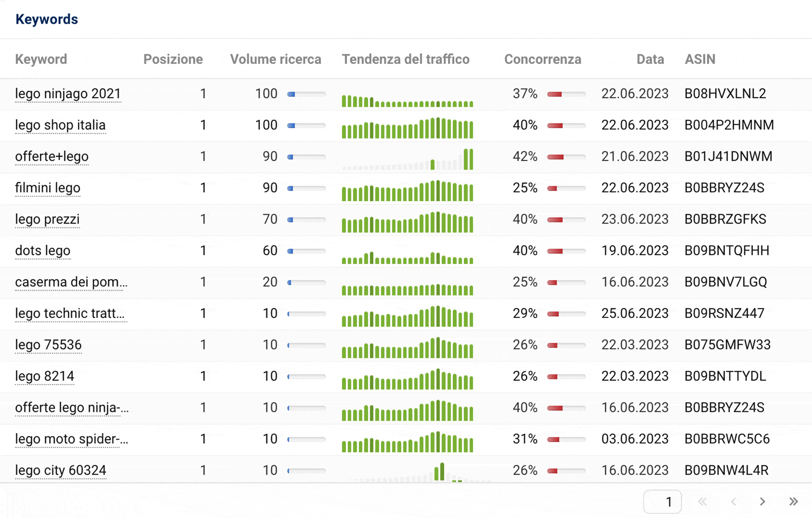Screen dimensions: 812x518
Task: Select ASIN B09RSNZ447
Action: (724, 313)
